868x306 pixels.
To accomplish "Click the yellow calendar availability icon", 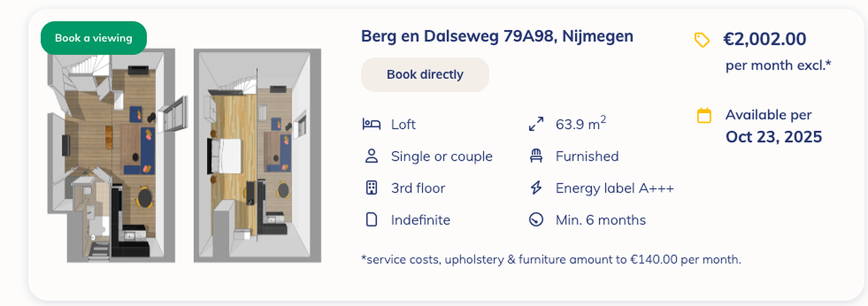I will pyautogui.click(x=704, y=115).
